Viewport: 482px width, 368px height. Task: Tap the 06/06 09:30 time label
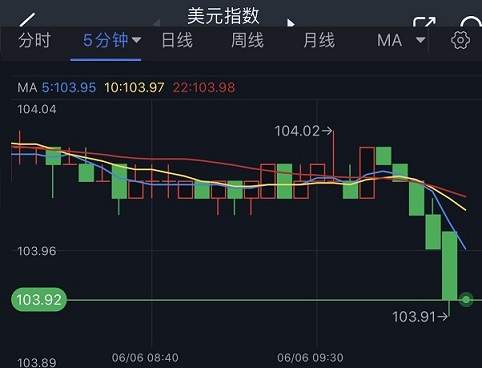click(310, 358)
